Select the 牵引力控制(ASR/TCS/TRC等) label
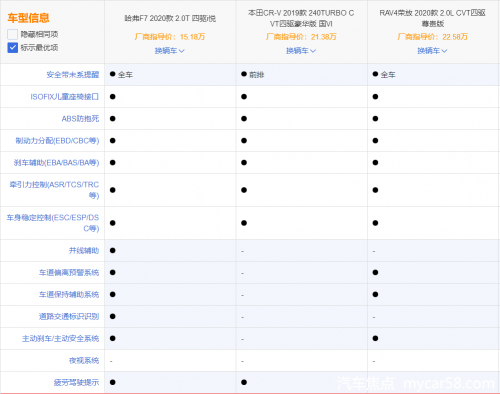Image resolution: width=500 pixels, height=394 pixels. 54,190
